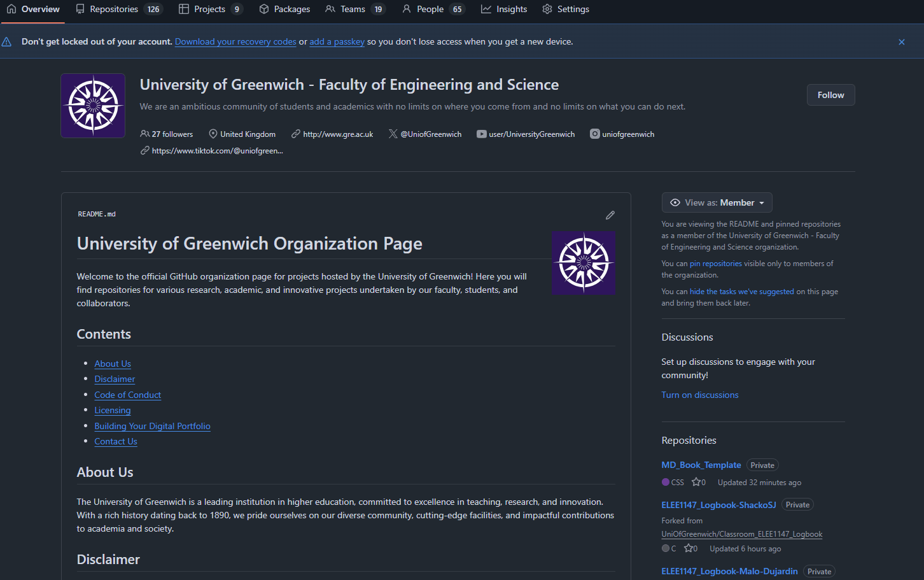Jump to About Us contents link
The image size is (924, 580).
coord(113,364)
